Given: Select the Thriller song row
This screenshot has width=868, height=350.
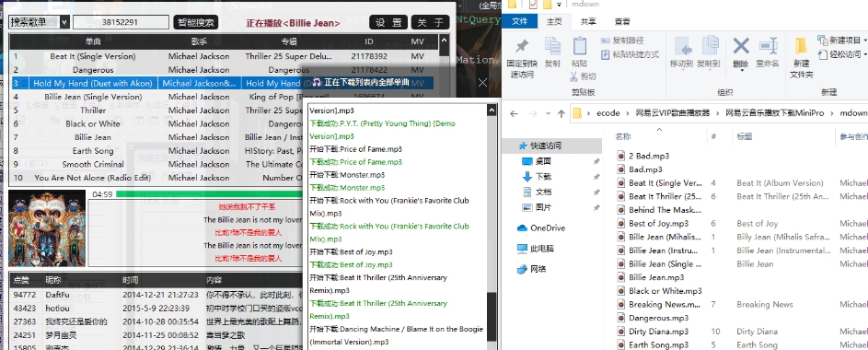Looking at the screenshot, I should click(x=224, y=111).
